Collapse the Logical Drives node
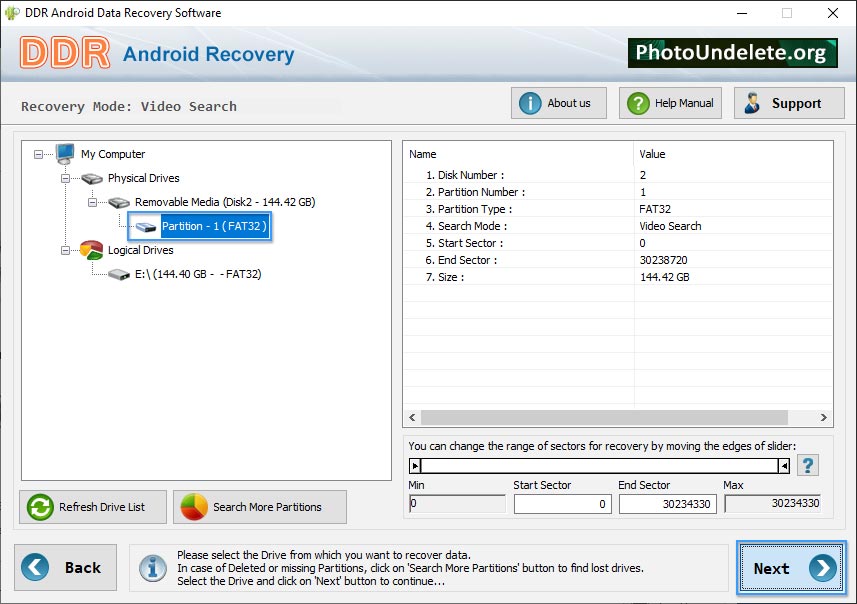 tap(65, 251)
